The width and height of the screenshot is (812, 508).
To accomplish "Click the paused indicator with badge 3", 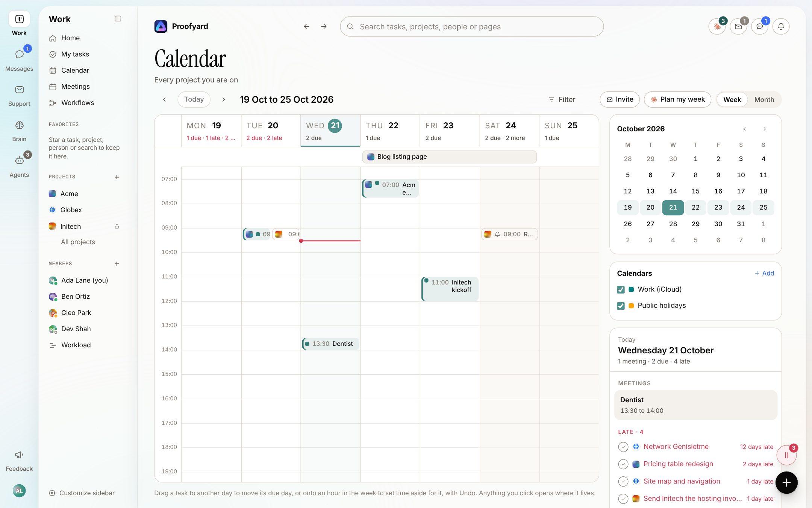I will pos(786,455).
